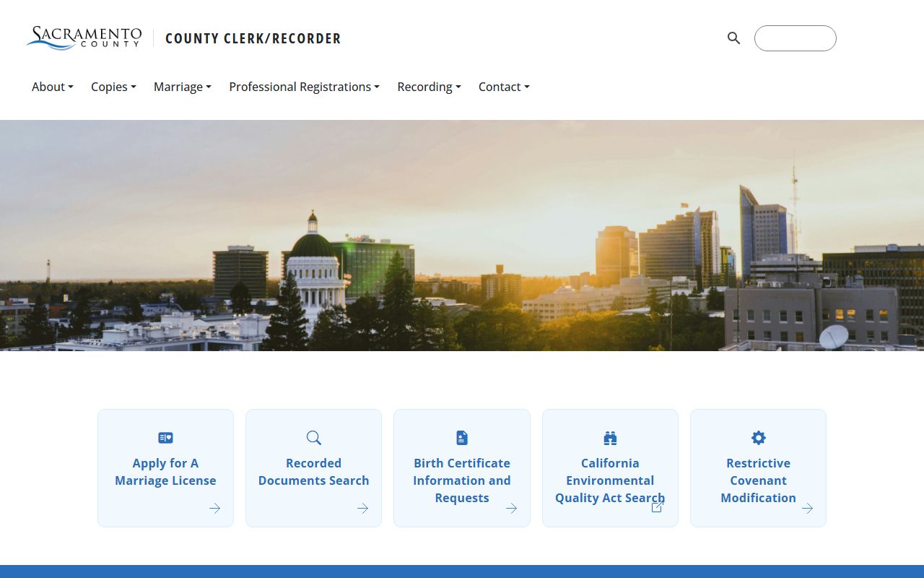
Task: Click the arrow on Restrictive Covenant card
Action: [x=807, y=509]
